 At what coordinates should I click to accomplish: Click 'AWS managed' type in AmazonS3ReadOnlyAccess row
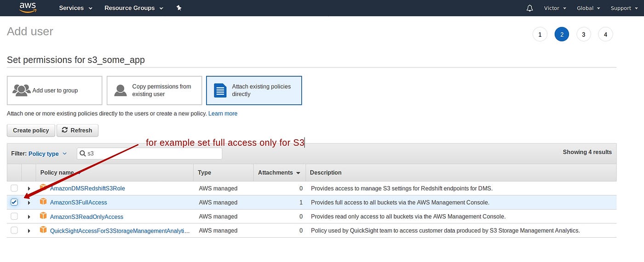click(218, 216)
